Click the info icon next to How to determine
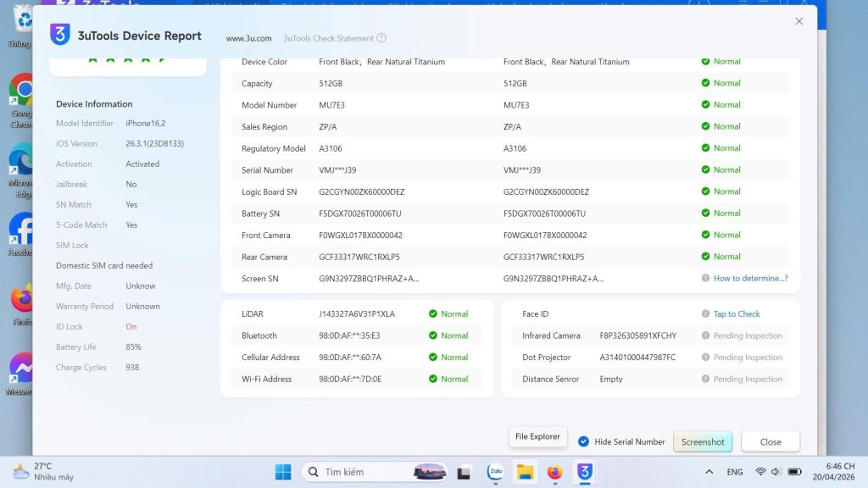Image resolution: width=868 pixels, height=488 pixels. [705, 278]
